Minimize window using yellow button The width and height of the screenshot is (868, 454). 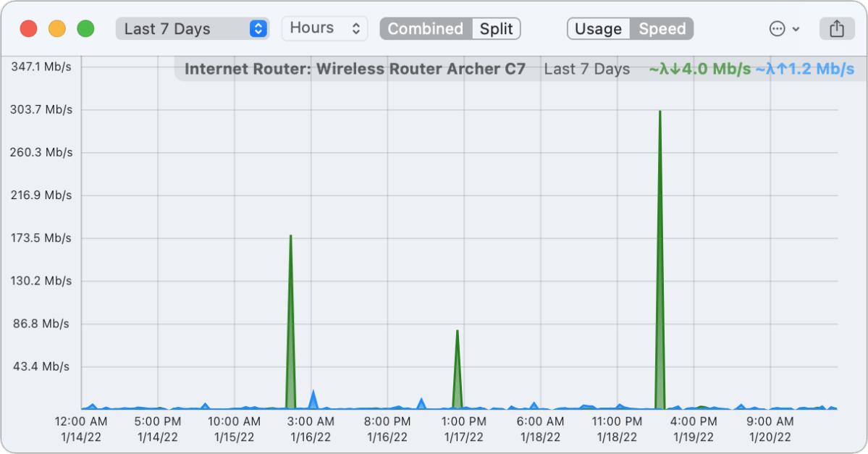point(57,29)
